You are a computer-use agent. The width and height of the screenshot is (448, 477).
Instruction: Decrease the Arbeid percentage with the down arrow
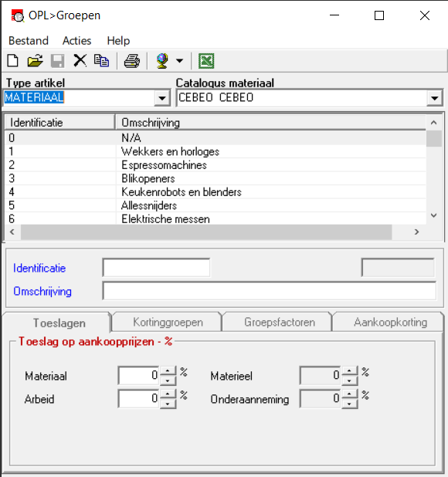[x=168, y=404]
